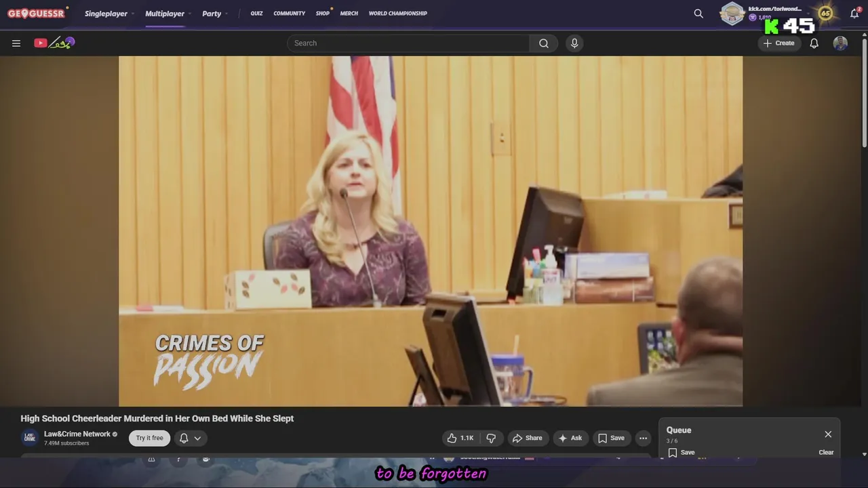Dislike the video with thumbs down
868x488 pixels.
coord(491,439)
